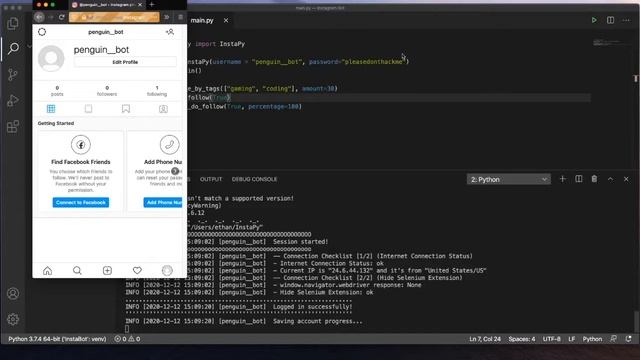
Task: Go back in the browser
Action: pyautogui.click(x=39, y=17)
